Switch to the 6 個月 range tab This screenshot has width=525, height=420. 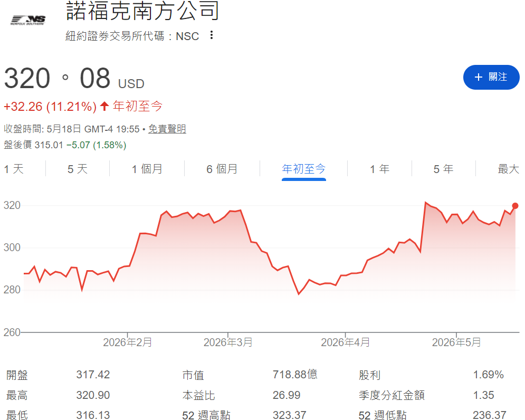[222, 169]
